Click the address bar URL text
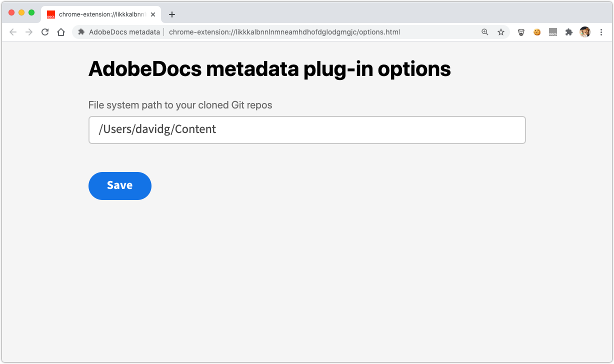 tap(284, 32)
